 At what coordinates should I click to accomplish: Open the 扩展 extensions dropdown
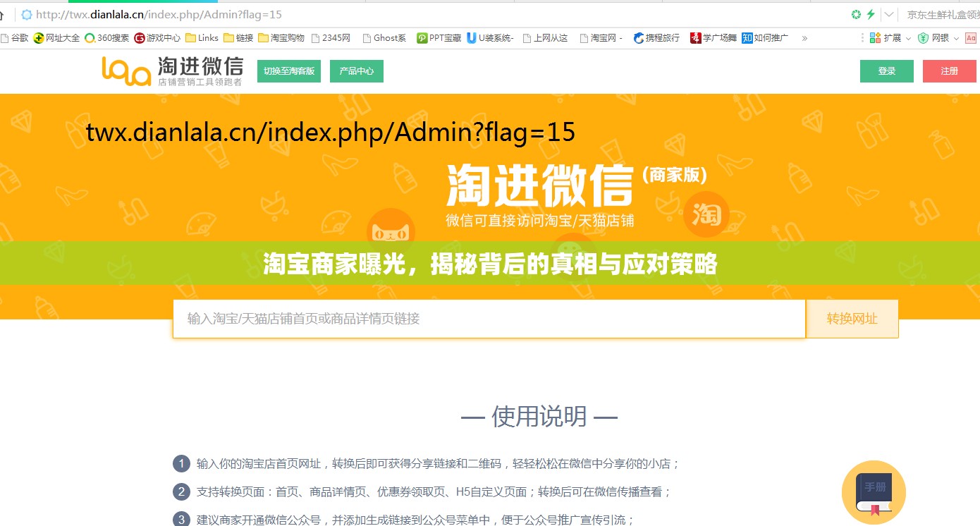coord(890,38)
